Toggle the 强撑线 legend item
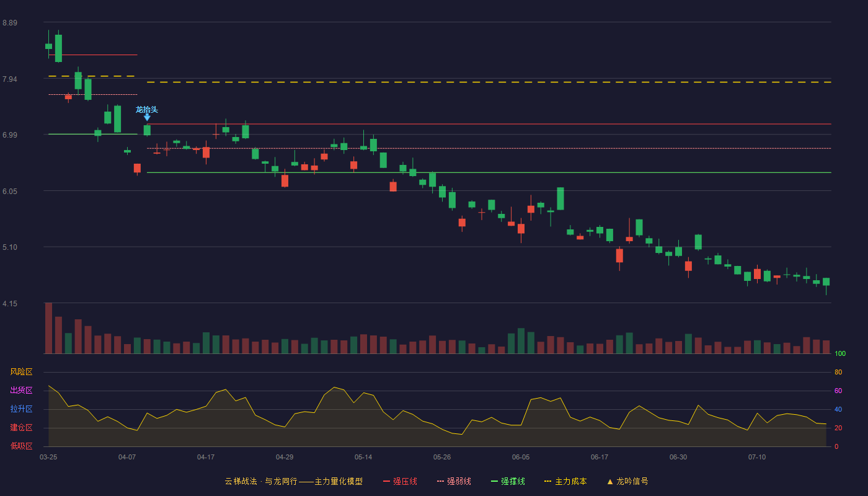 tap(508, 481)
